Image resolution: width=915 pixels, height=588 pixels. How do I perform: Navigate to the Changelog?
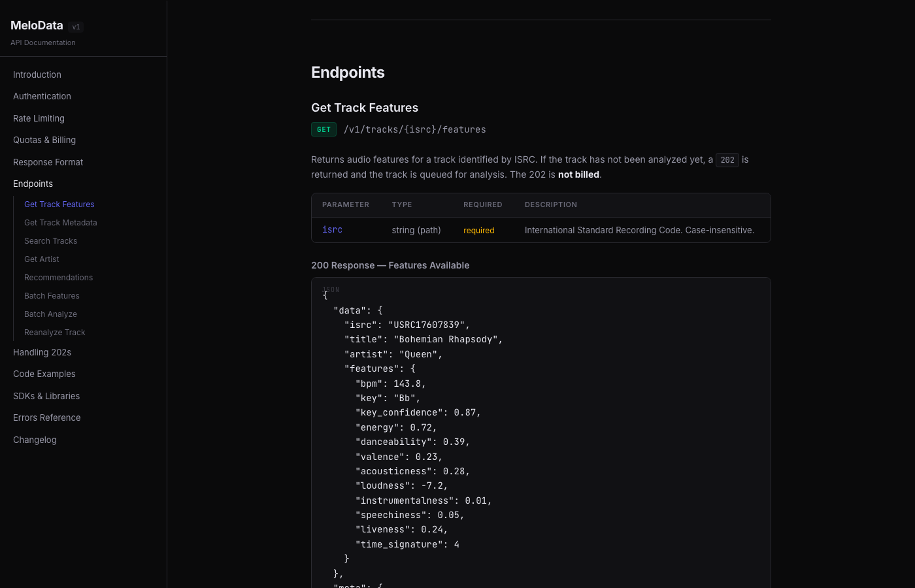35,440
